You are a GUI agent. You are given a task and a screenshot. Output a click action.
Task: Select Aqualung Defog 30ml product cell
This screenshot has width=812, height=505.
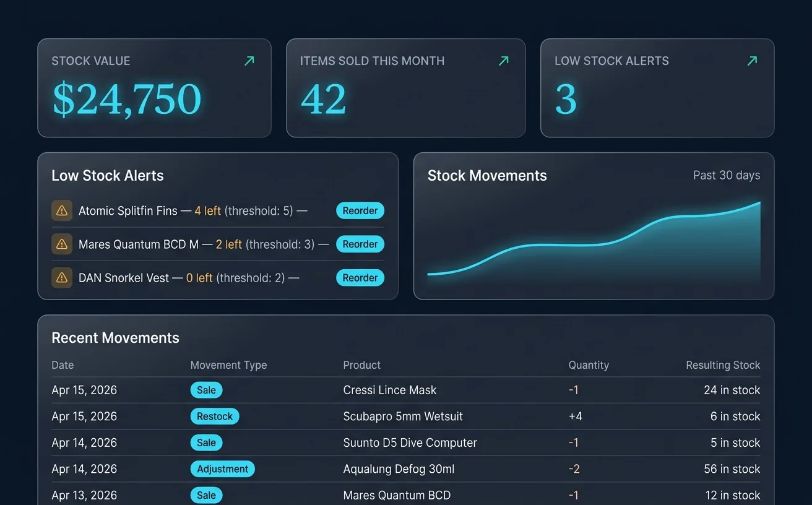click(x=399, y=469)
